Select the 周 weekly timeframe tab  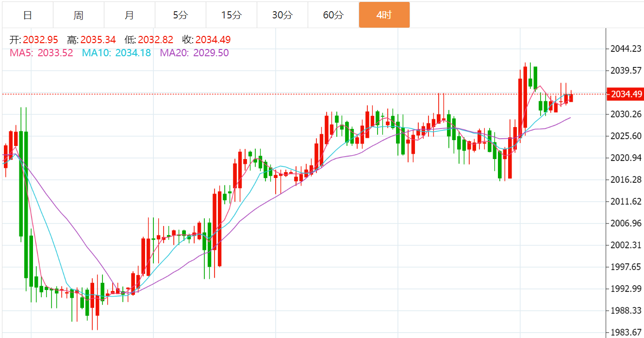(x=79, y=15)
